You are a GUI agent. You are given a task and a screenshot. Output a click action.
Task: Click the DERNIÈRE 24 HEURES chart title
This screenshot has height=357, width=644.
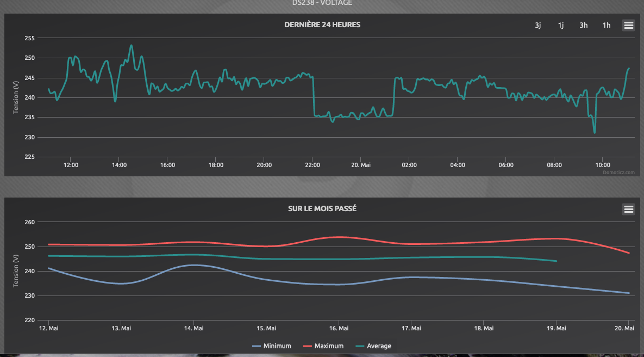[x=322, y=24]
